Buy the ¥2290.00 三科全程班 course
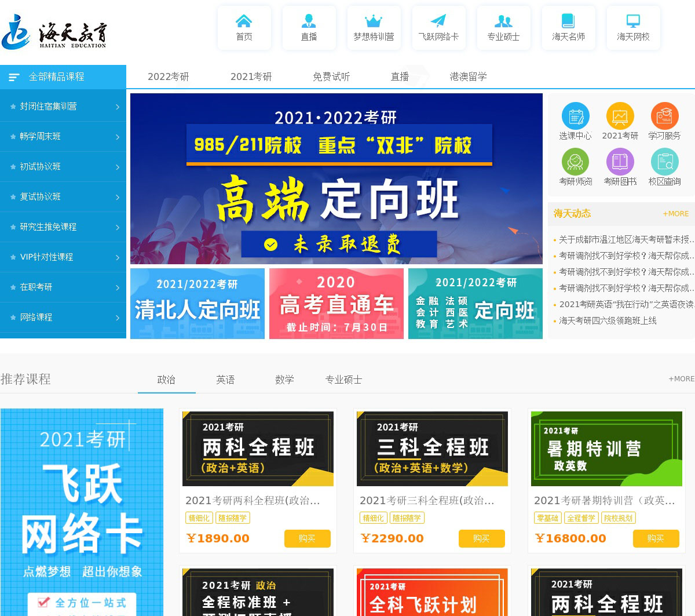Screen dimensions: 695x616 point(482,538)
